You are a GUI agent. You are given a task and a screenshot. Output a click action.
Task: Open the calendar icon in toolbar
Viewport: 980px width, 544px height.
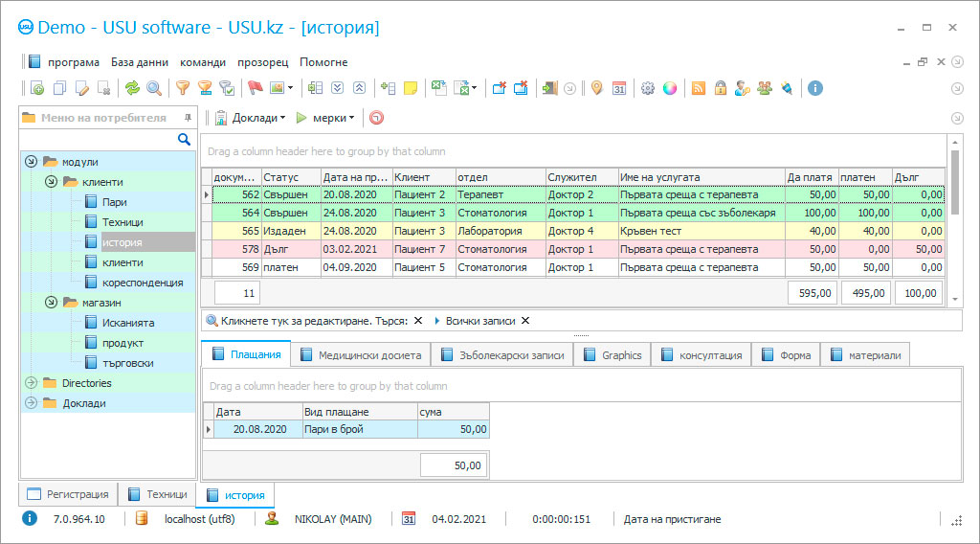click(x=619, y=88)
